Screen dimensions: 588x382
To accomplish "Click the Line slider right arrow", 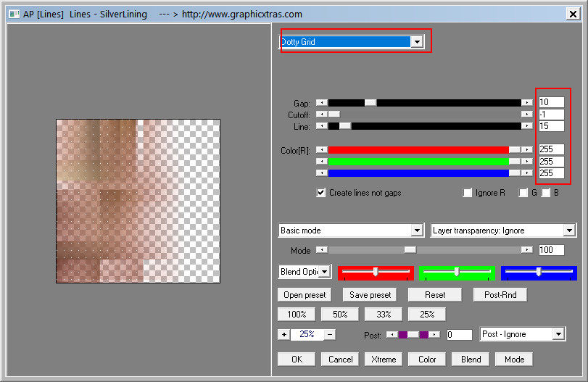I will pyautogui.click(x=527, y=126).
